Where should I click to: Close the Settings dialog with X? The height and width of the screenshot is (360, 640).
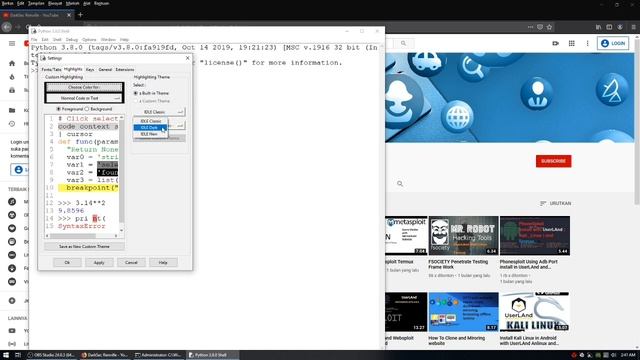187,58
